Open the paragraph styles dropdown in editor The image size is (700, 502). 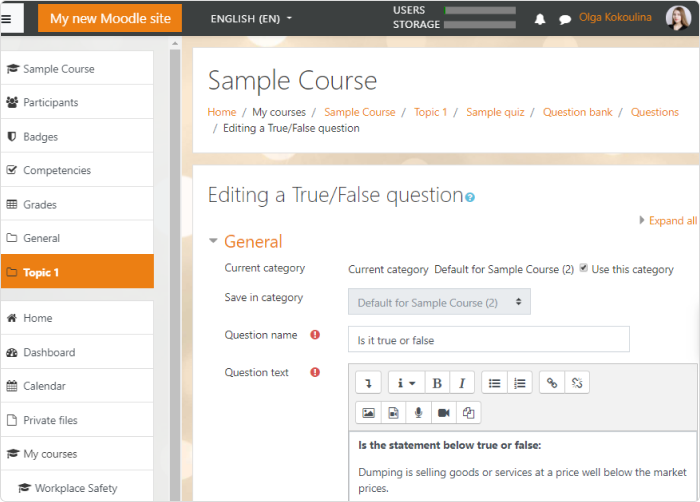(x=406, y=383)
